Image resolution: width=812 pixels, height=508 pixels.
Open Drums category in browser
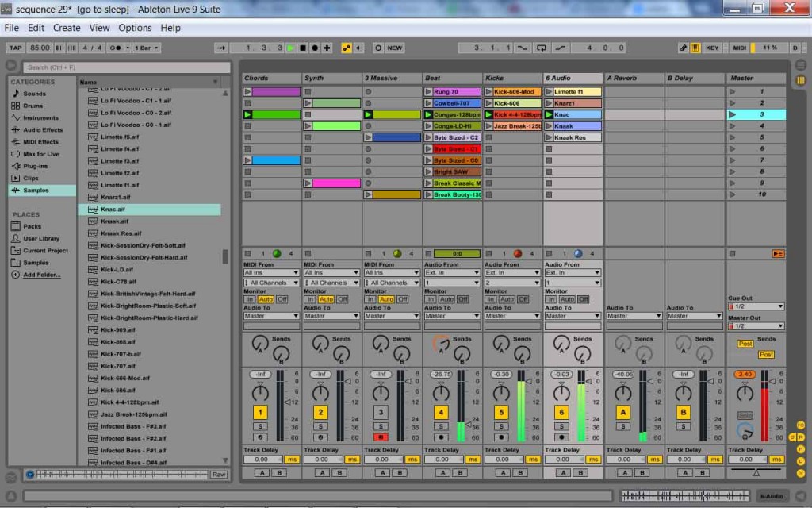point(33,106)
